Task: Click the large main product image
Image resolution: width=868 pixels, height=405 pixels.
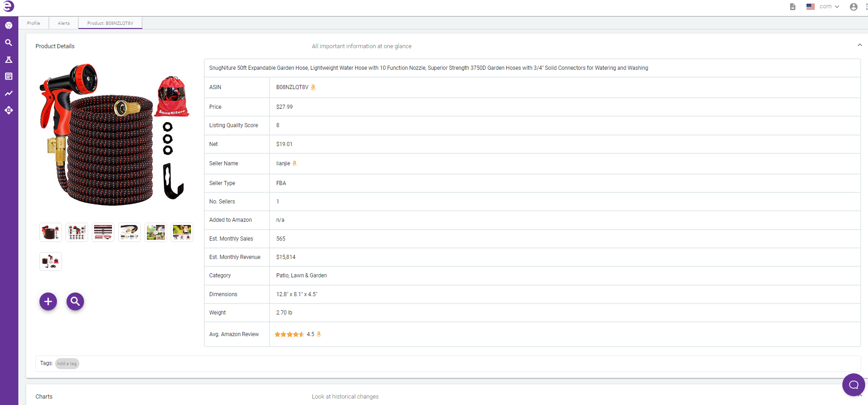Action: point(115,135)
